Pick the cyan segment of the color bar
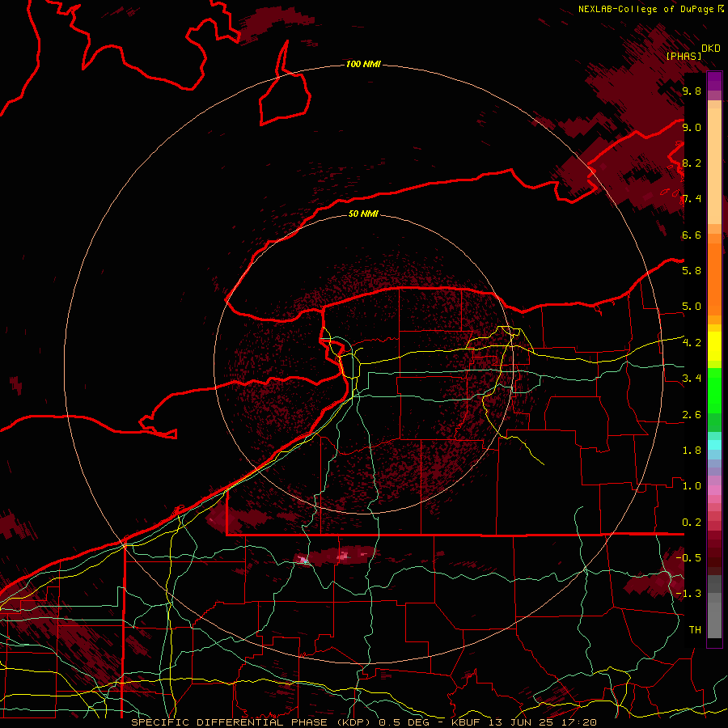 [x=714, y=445]
